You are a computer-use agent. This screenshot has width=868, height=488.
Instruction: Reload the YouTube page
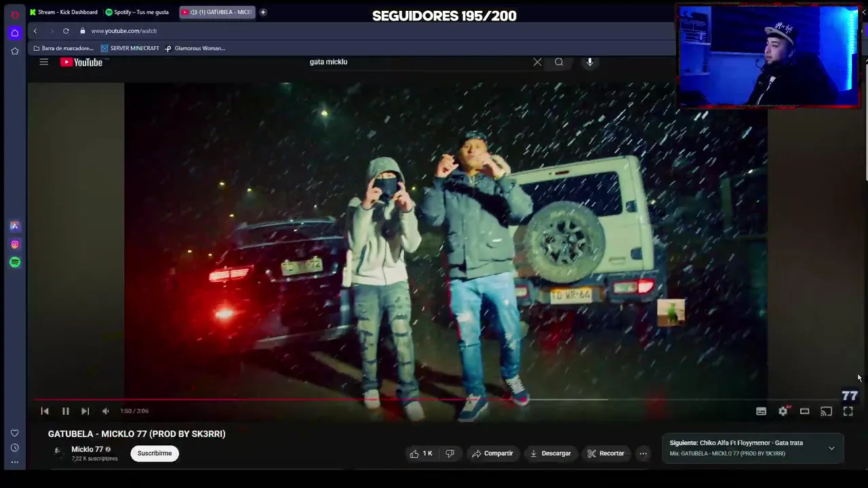(66, 30)
